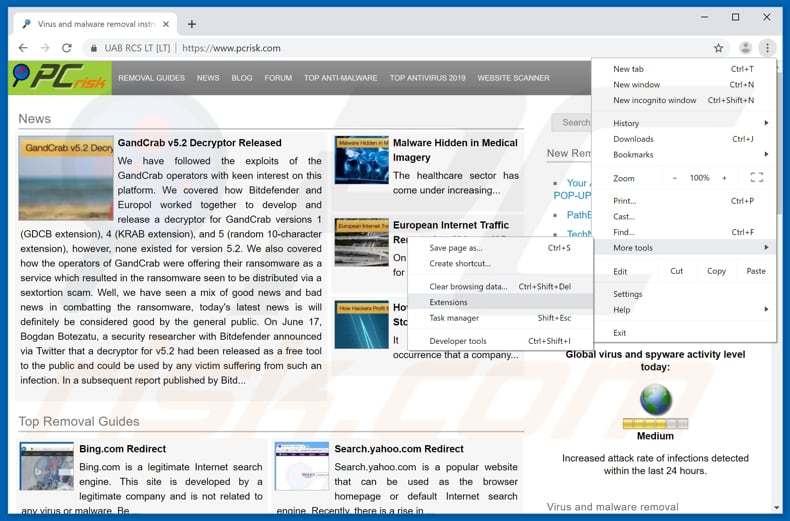Click the forward navigation arrow
The image size is (790, 521).
(x=44, y=48)
